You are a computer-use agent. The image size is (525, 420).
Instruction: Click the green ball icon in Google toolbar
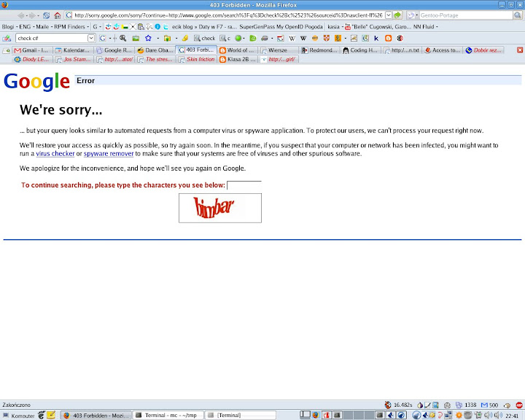click(x=238, y=38)
